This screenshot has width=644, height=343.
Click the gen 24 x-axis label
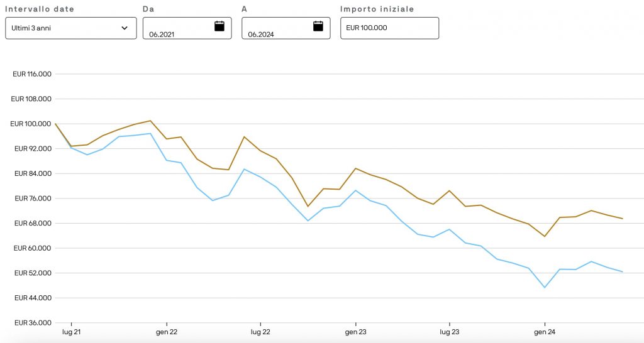[544, 331]
